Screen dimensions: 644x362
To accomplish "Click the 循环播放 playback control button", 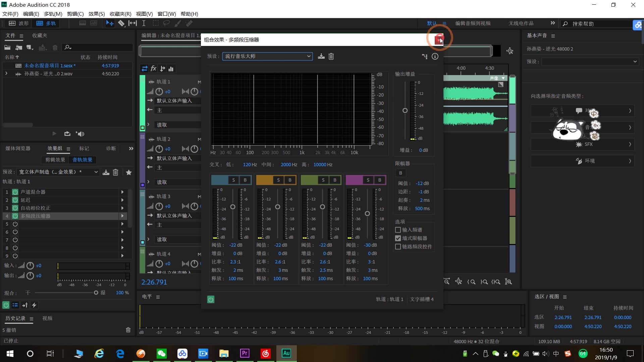I will [x=67, y=134].
